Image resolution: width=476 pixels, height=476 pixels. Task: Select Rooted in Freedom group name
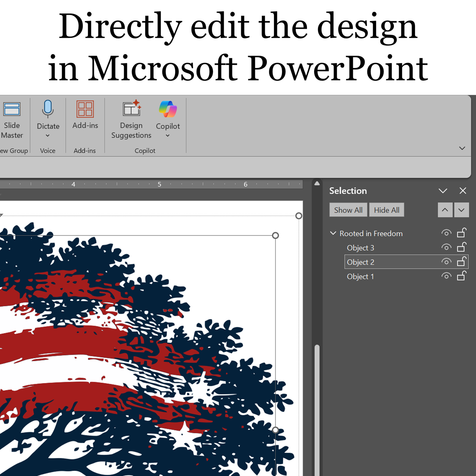coord(371,234)
